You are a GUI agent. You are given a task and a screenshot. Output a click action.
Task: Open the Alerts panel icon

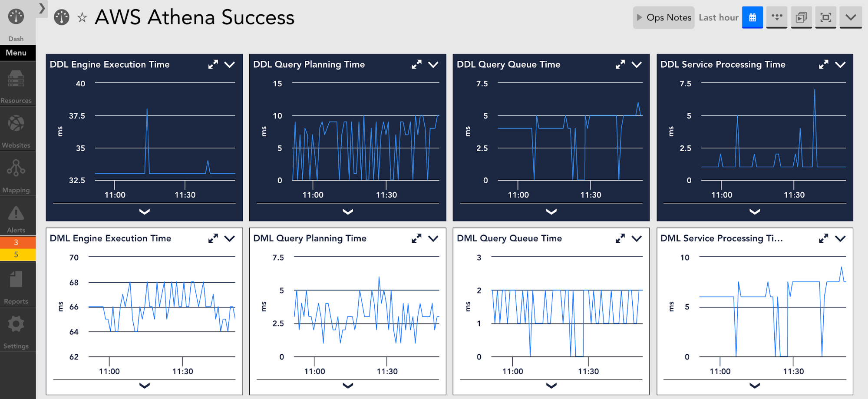(17, 213)
